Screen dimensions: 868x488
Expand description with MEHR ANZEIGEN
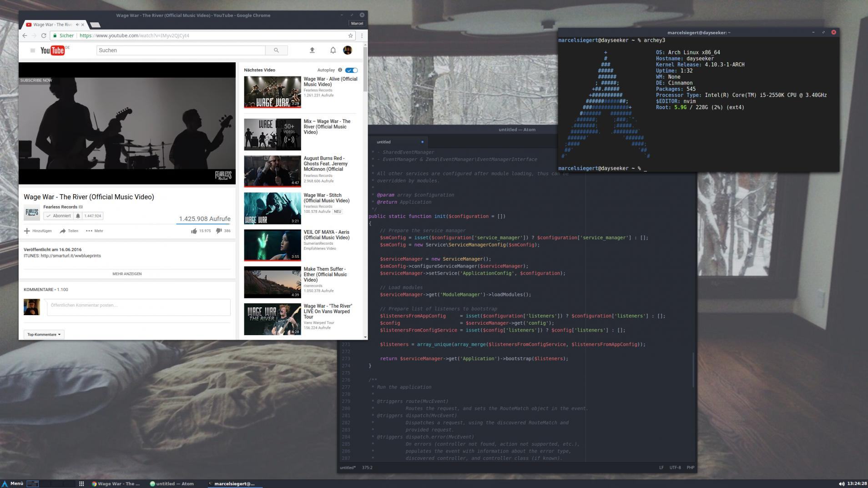click(x=127, y=274)
